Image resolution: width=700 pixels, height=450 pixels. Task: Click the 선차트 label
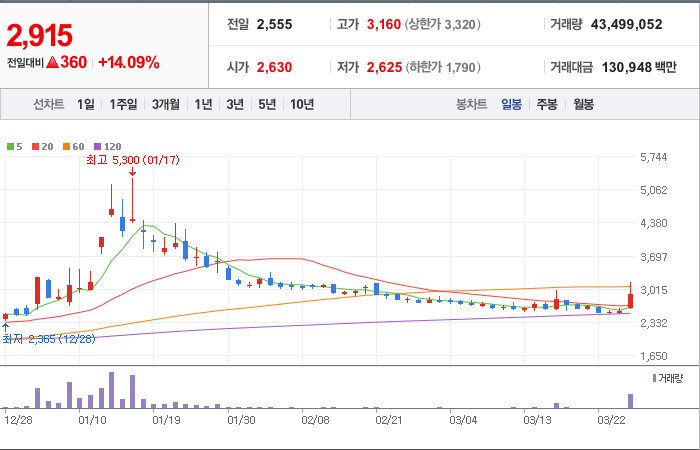[49, 104]
